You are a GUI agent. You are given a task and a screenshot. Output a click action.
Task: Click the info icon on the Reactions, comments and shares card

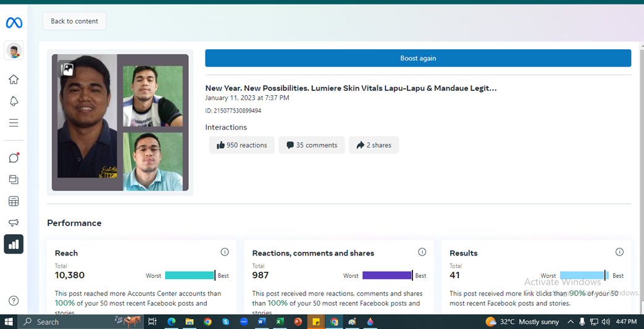pos(422,252)
